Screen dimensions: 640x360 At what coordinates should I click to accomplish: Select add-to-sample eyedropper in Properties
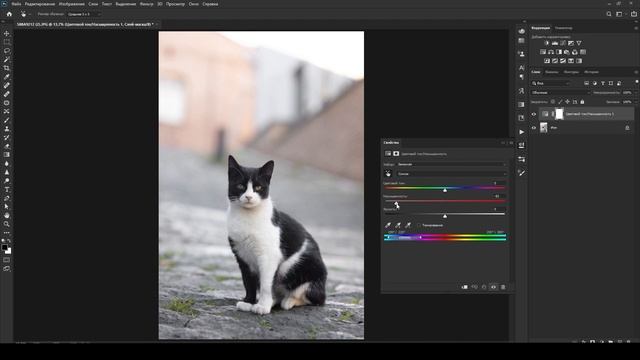(x=398, y=225)
